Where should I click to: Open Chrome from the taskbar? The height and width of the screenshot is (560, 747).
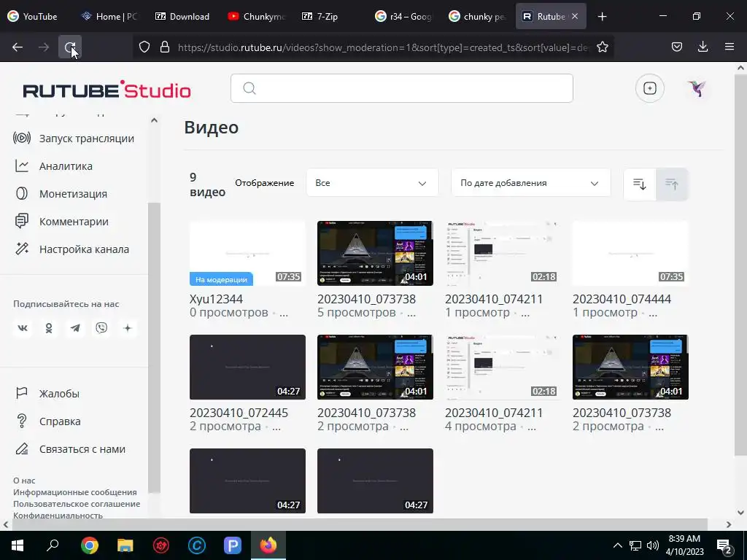click(90, 545)
